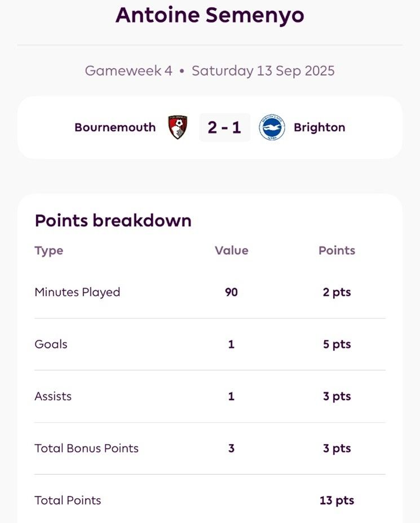Click the Saturday 13 Sep 2025 date

point(263,70)
